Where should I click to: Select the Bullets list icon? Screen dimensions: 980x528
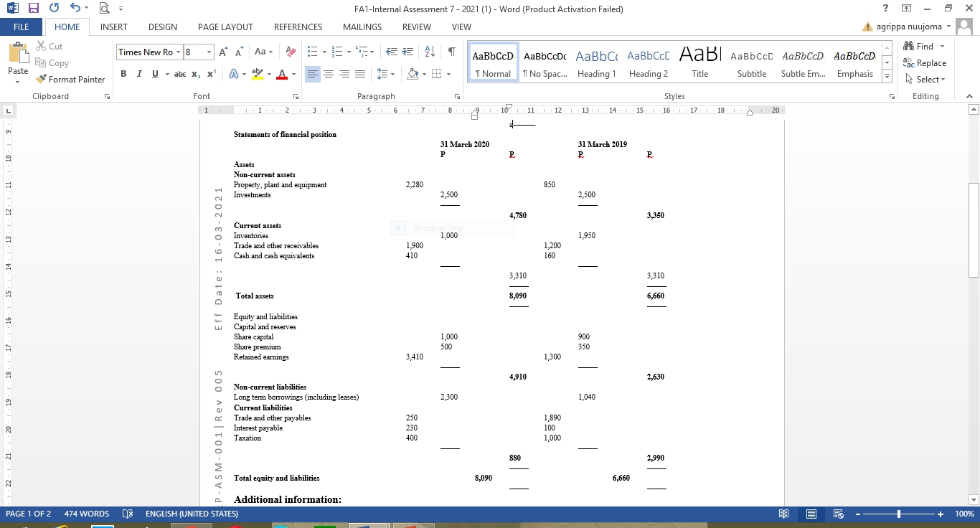[311, 52]
